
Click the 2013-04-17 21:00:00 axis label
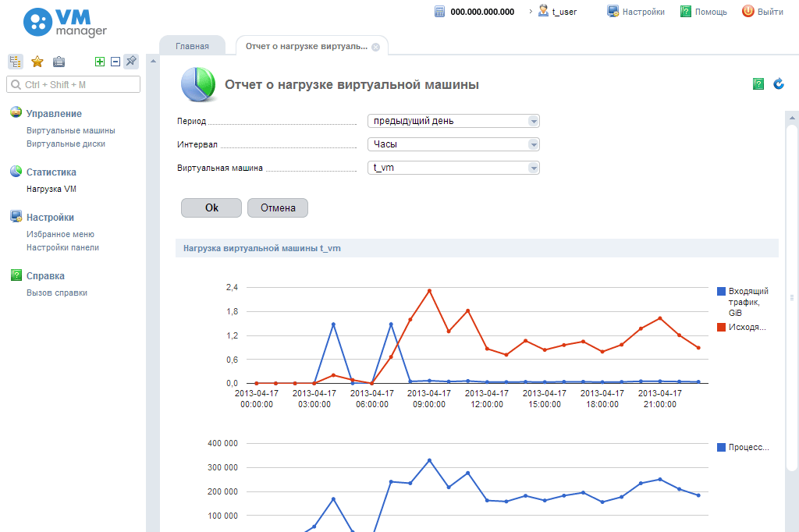pos(660,399)
